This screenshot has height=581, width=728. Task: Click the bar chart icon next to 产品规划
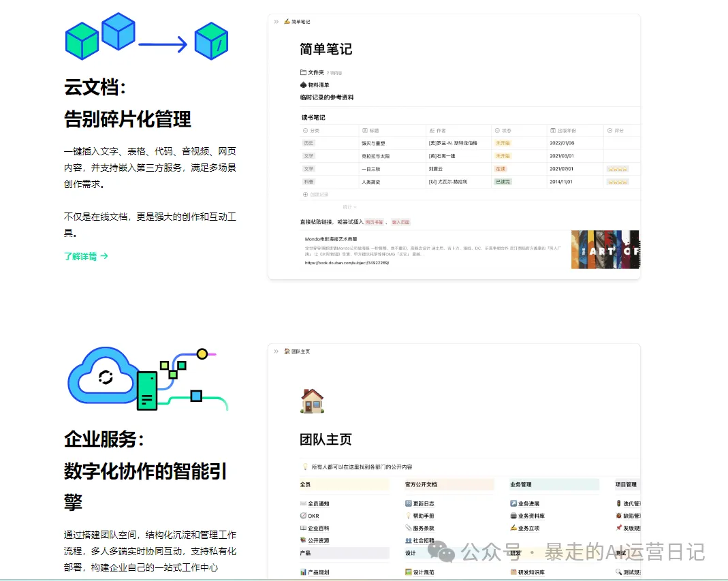click(x=303, y=572)
